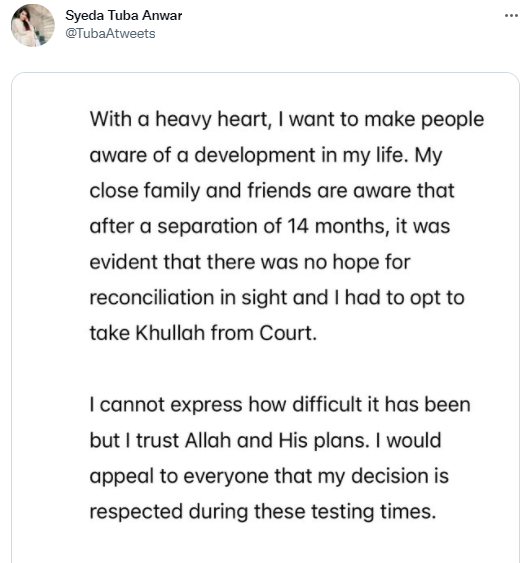Click the text 'after a separation of 14 months'
This screenshot has width=531, height=563.
[x=241, y=227]
